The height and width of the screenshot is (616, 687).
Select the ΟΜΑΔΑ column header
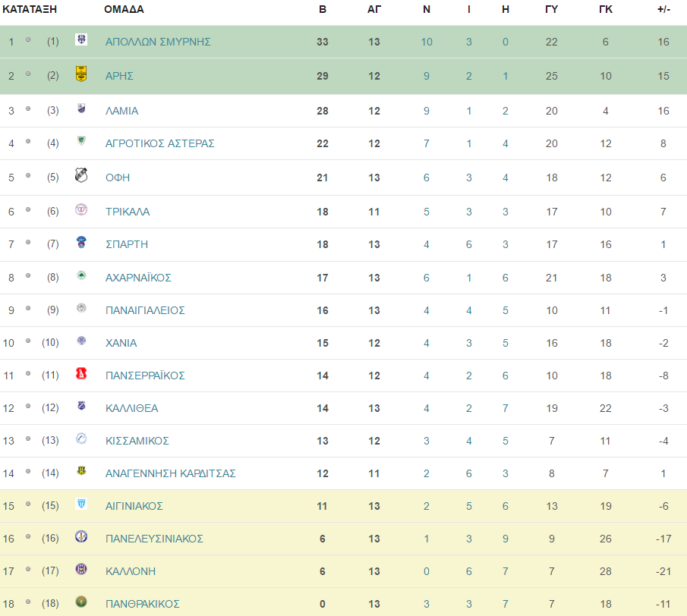click(x=124, y=9)
